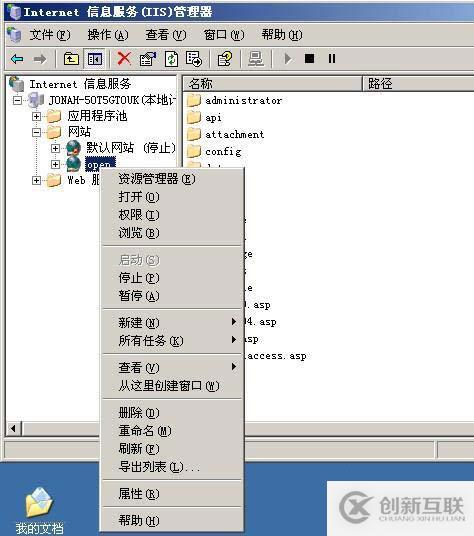Click the Internet 信息服务 root icon
The width and height of the screenshot is (474, 536).
[x=16, y=84]
